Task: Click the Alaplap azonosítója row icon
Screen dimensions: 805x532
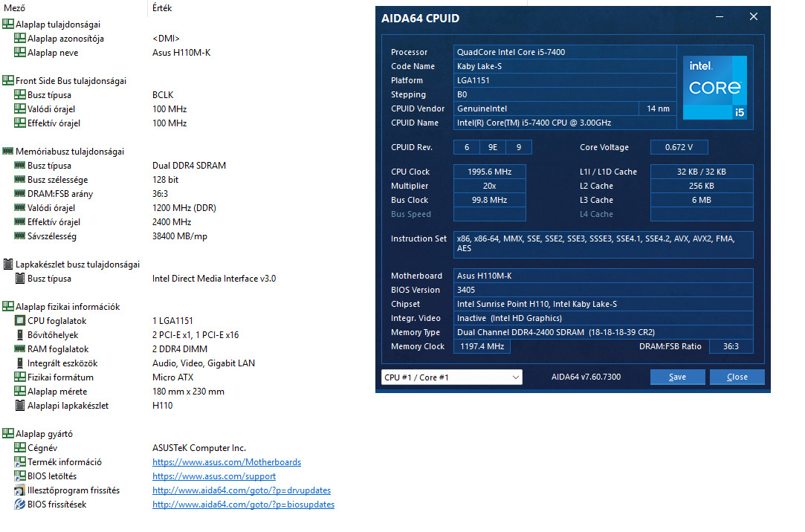Action: (x=20, y=38)
